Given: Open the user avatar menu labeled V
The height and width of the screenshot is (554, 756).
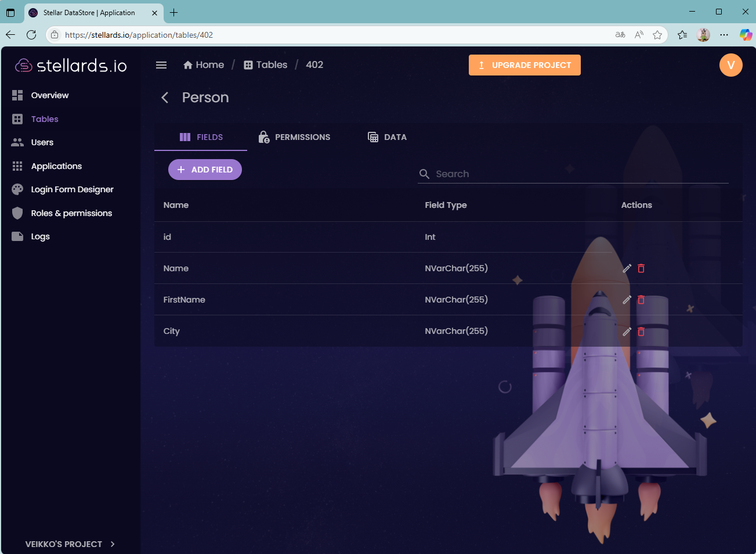Looking at the screenshot, I should coord(730,65).
